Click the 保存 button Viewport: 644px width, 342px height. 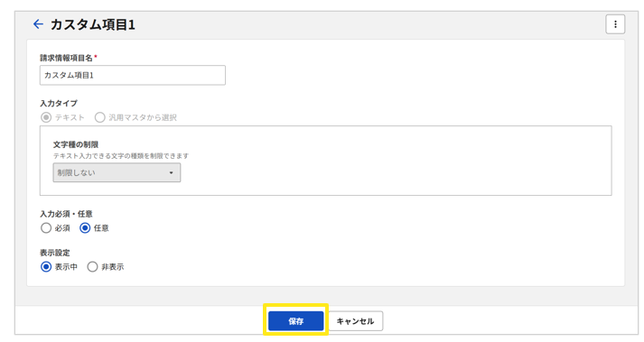295,321
